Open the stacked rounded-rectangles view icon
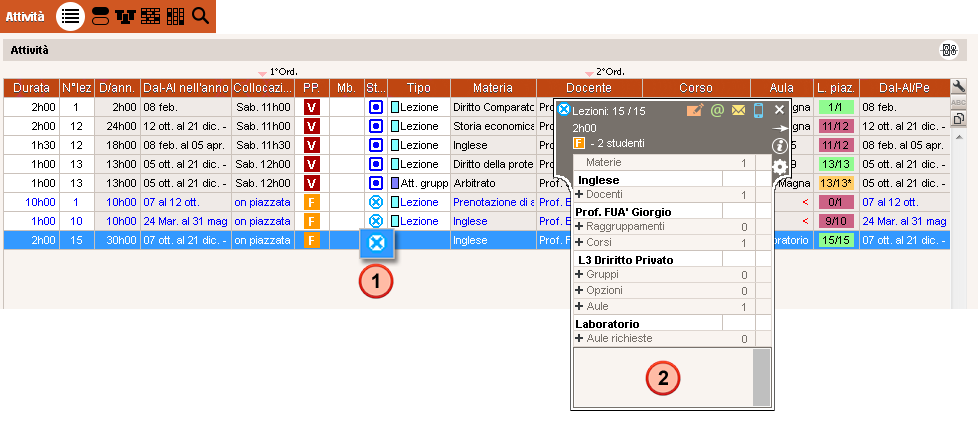 point(100,17)
